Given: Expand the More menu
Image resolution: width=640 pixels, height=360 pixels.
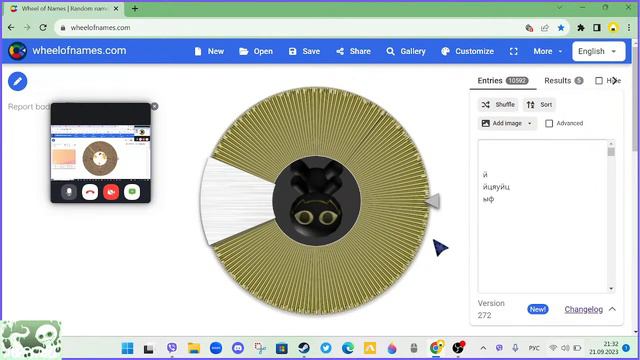Looking at the screenshot, I should [x=548, y=51].
